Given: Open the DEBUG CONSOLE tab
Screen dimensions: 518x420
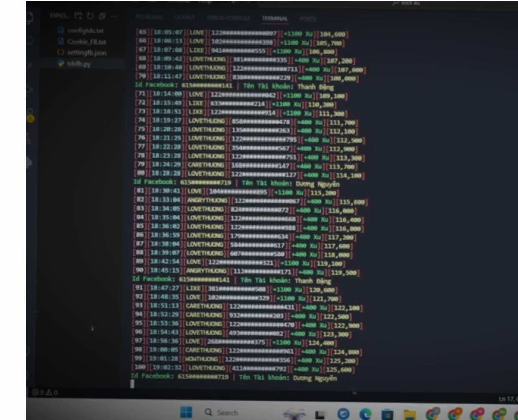Looking at the screenshot, I should [228, 18].
